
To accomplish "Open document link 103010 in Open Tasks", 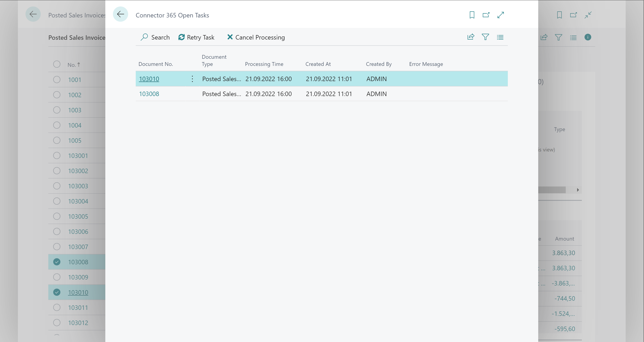I will tap(149, 79).
